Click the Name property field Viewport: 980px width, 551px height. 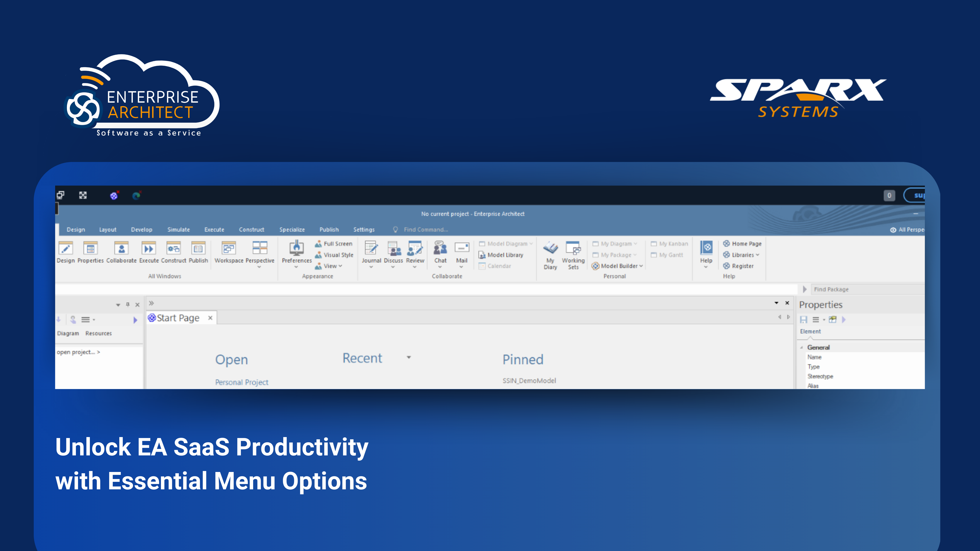(x=865, y=357)
